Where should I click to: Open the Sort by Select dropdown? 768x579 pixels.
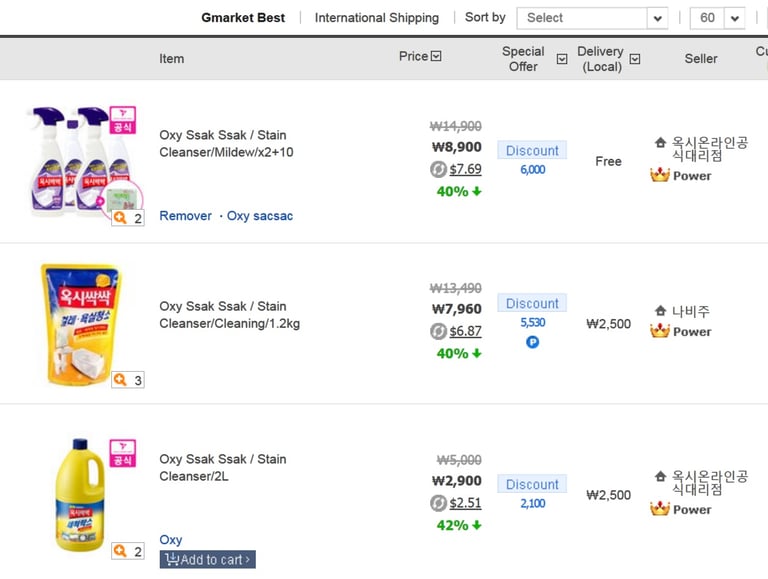[x=592, y=18]
